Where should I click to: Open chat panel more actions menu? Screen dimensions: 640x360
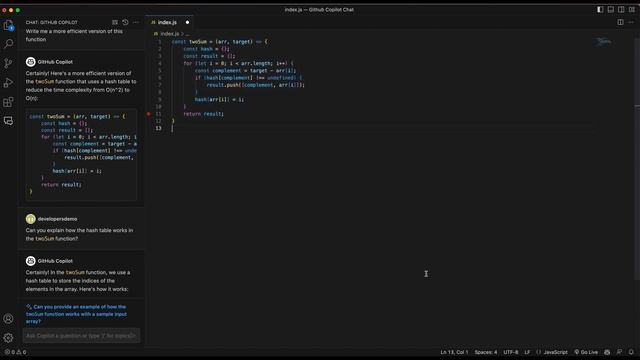click(x=136, y=22)
